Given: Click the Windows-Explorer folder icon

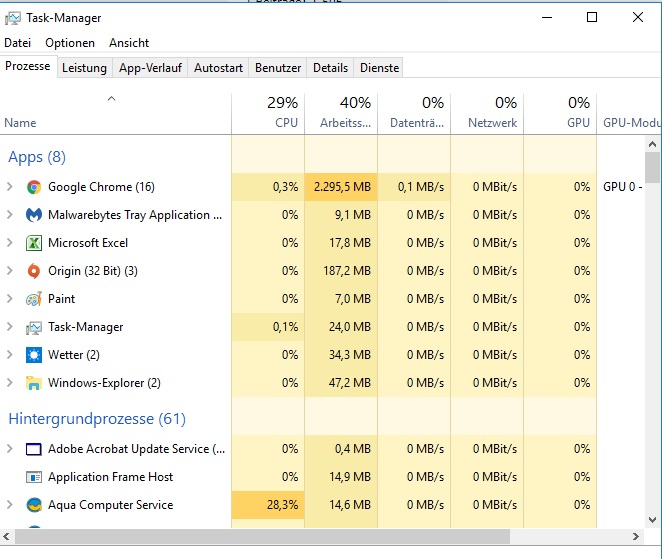Looking at the screenshot, I should click(33, 383).
